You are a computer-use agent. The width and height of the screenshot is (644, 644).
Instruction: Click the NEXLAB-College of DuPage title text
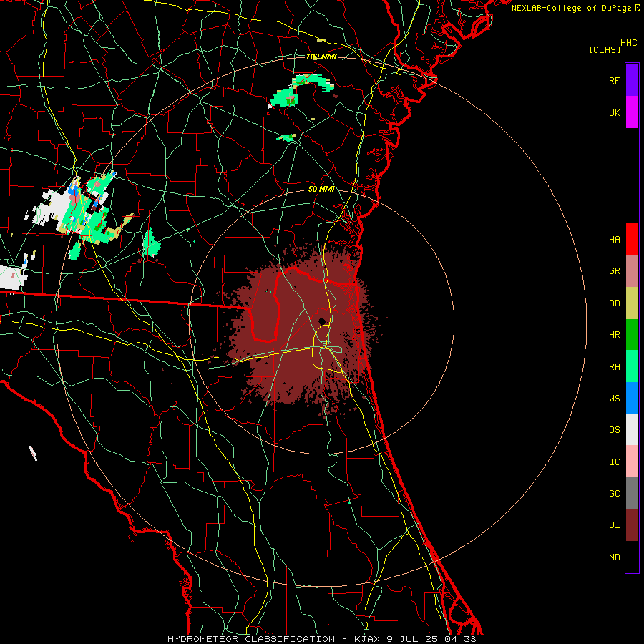coord(571,8)
